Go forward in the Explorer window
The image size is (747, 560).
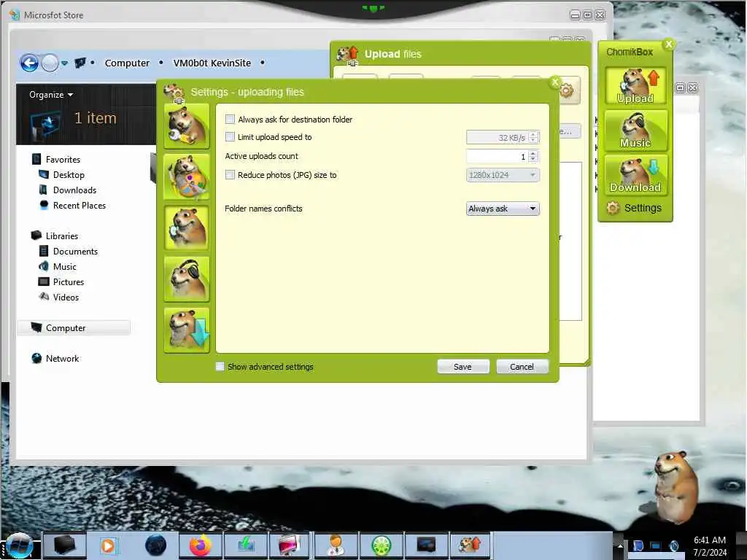[50, 63]
